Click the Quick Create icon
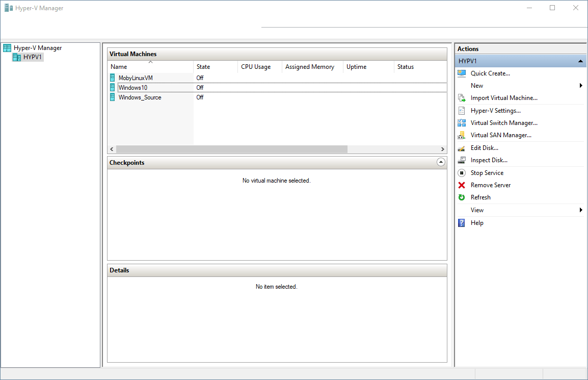 pyautogui.click(x=462, y=73)
